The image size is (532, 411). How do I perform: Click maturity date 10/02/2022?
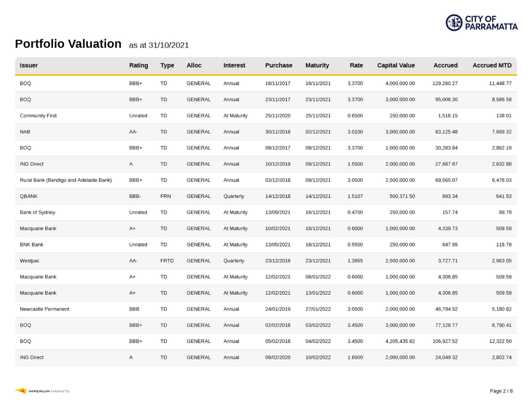tap(318, 357)
